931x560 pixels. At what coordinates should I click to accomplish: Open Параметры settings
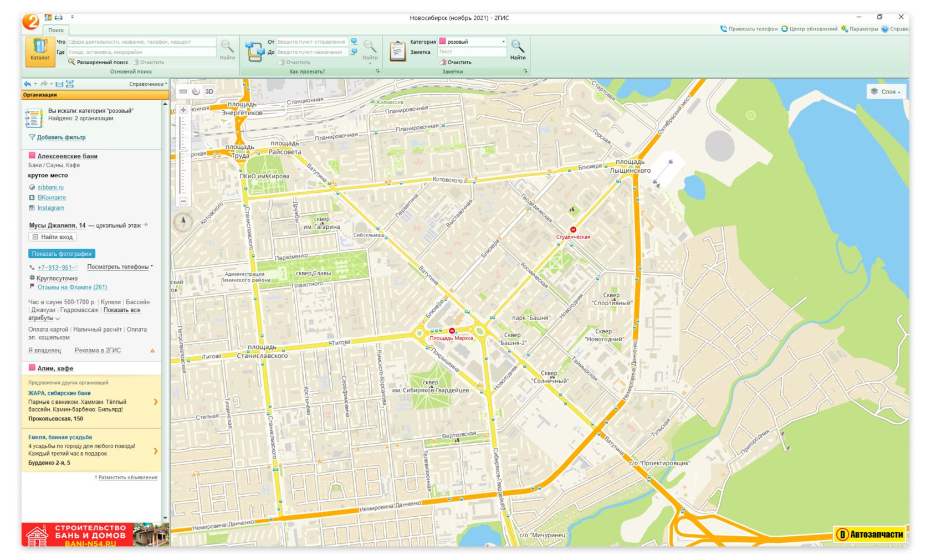tap(859, 29)
